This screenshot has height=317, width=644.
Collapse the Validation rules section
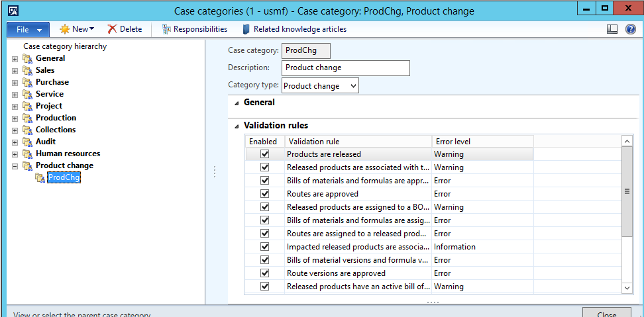pos(237,126)
